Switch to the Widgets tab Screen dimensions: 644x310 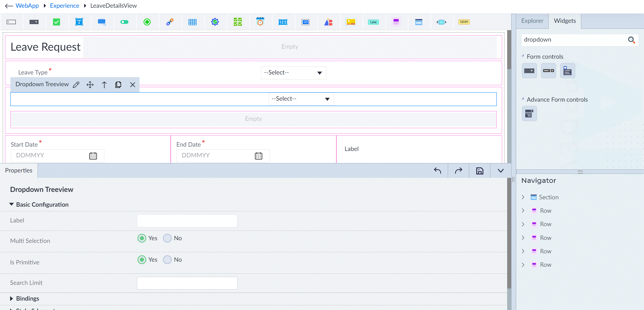(565, 21)
